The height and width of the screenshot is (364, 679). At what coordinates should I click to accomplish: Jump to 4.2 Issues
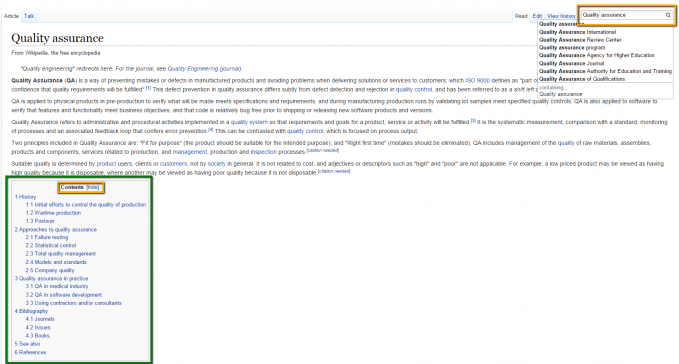coord(38,328)
